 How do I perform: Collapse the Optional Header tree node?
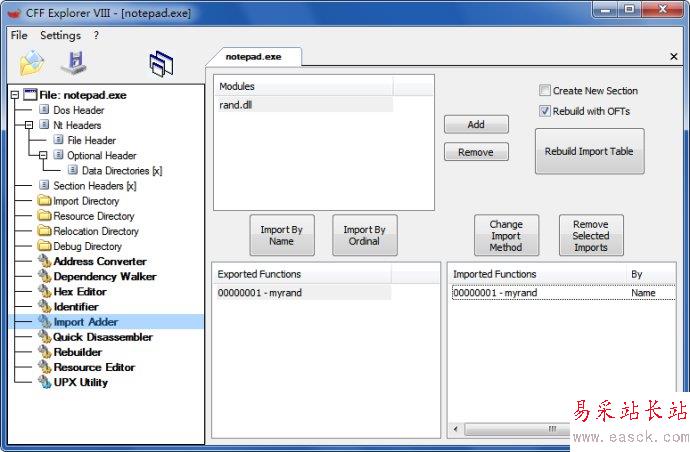(x=43, y=155)
